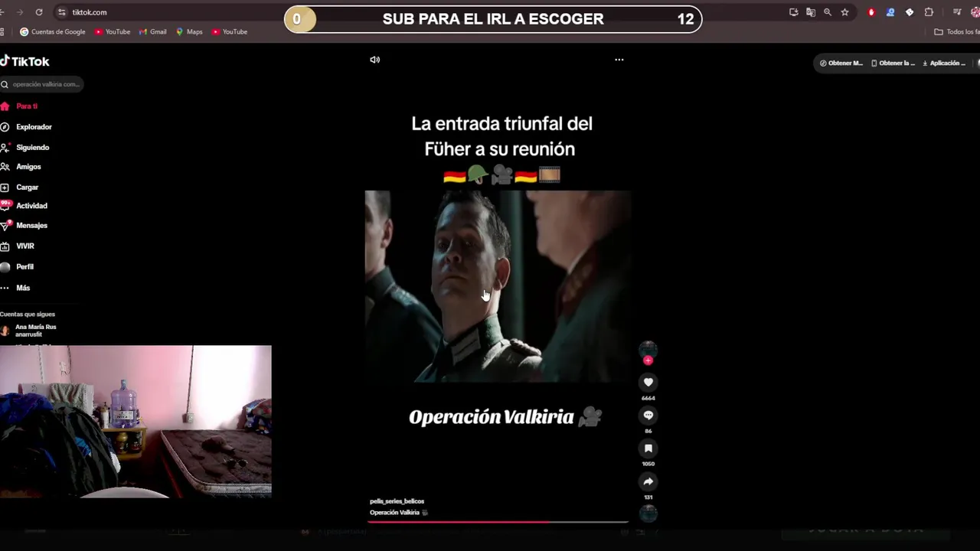The height and width of the screenshot is (551, 980).
Task: Click the TikTok logo
Action: click(25, 61)
